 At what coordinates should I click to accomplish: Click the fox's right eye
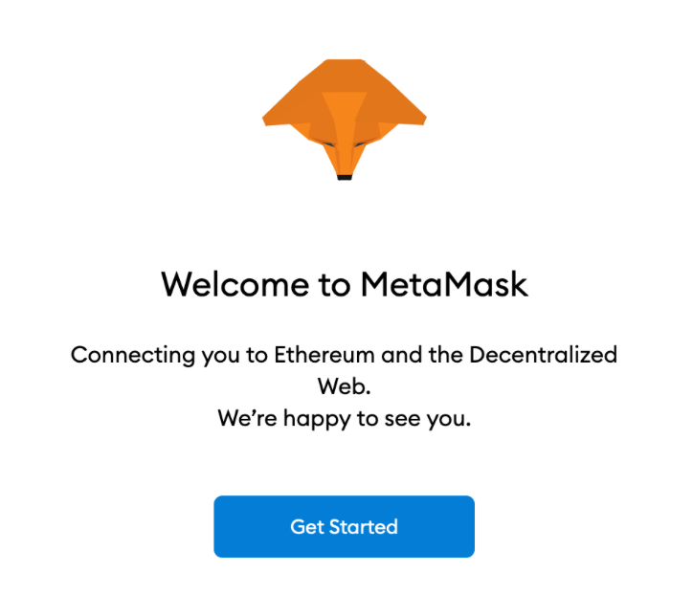(x=360, y=144)
